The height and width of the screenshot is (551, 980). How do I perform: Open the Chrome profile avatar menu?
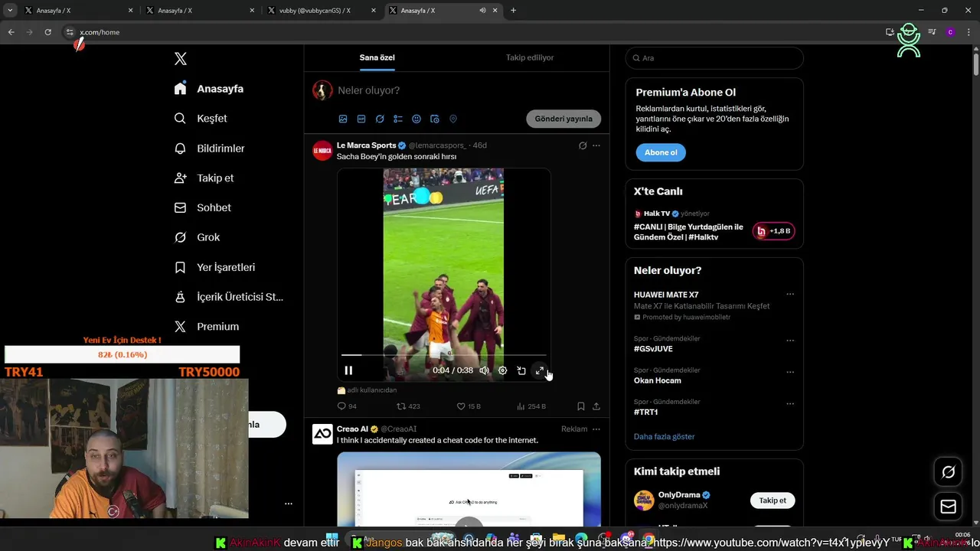[950, 32]
